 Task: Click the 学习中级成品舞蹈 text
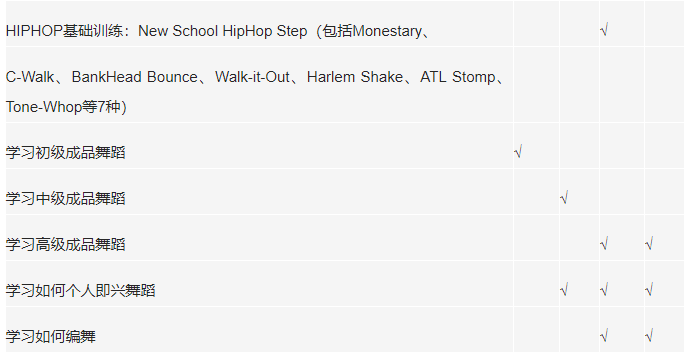pyautogui.click(x=66, y=198)
